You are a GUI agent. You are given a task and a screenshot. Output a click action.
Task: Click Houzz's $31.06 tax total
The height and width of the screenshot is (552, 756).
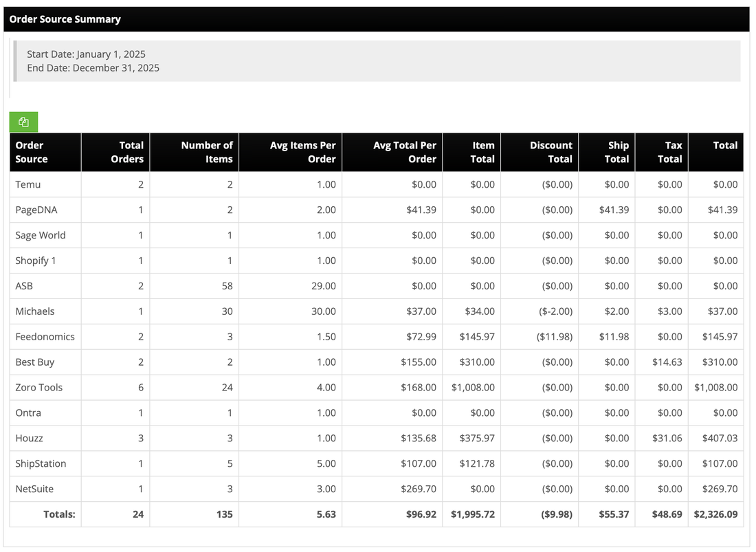coord(667,438)
